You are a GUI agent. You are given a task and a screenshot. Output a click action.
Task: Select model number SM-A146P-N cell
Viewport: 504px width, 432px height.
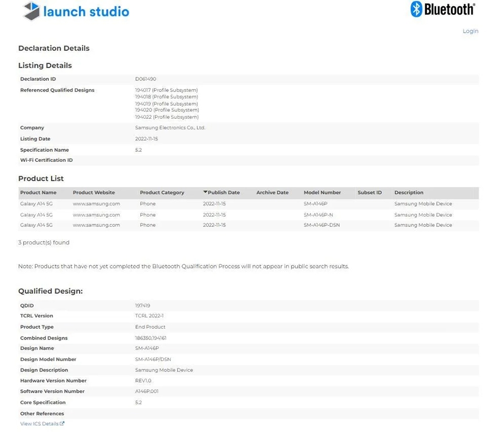pos(318,214)
